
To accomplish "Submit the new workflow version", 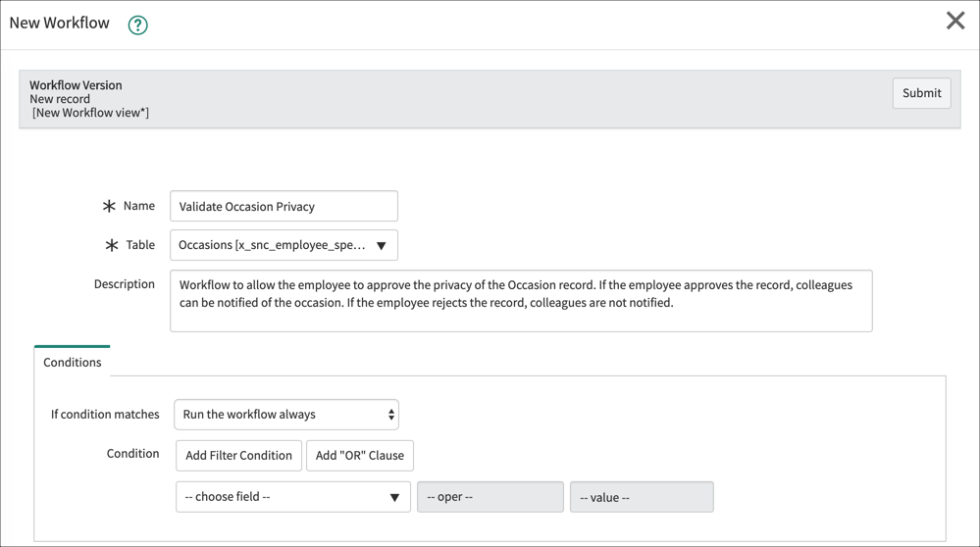I will point(921,93).
